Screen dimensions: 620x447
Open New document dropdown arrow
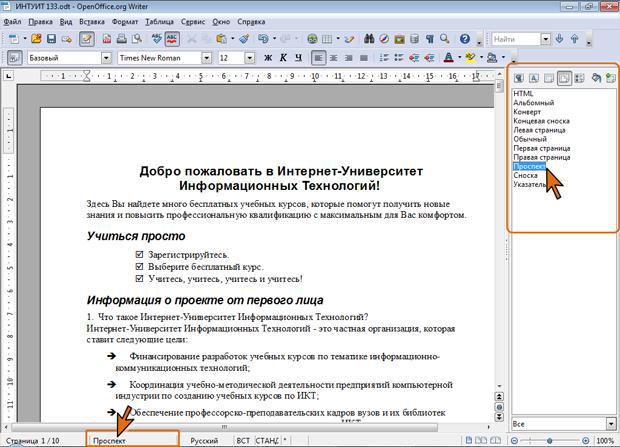(25, 39)
